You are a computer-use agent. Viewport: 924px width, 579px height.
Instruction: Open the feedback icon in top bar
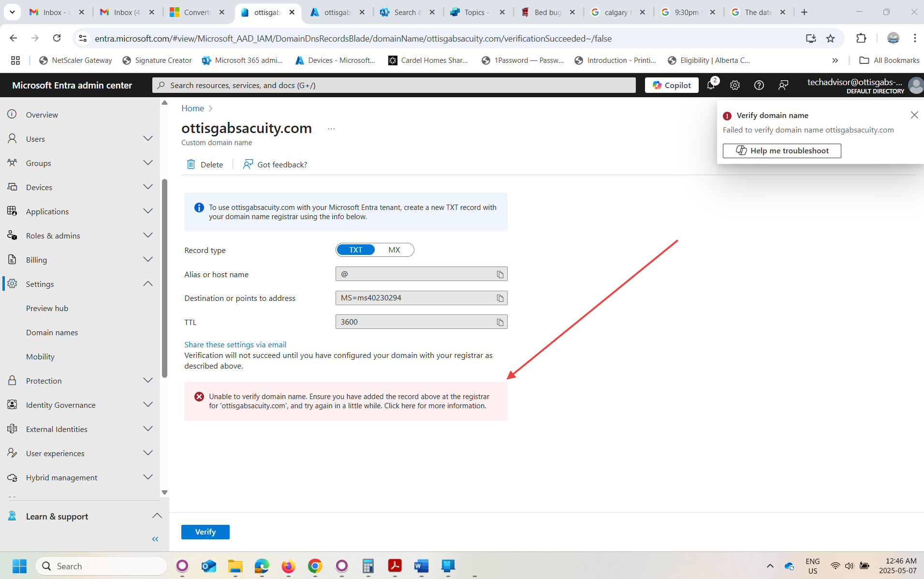click(x=783, y=85)
